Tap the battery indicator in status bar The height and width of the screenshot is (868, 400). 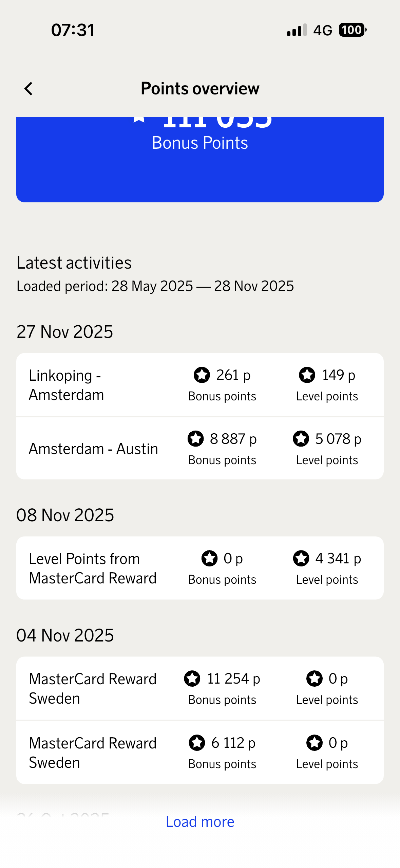click(352, 30)
